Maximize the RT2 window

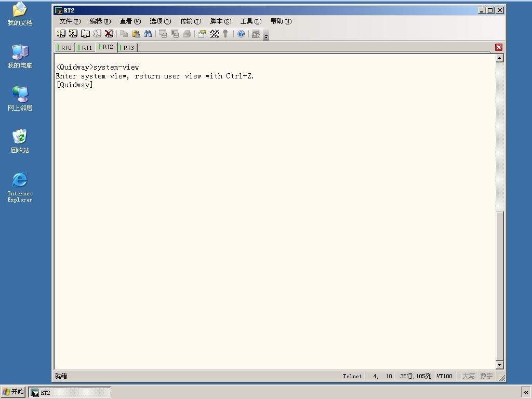click(490, 10)
